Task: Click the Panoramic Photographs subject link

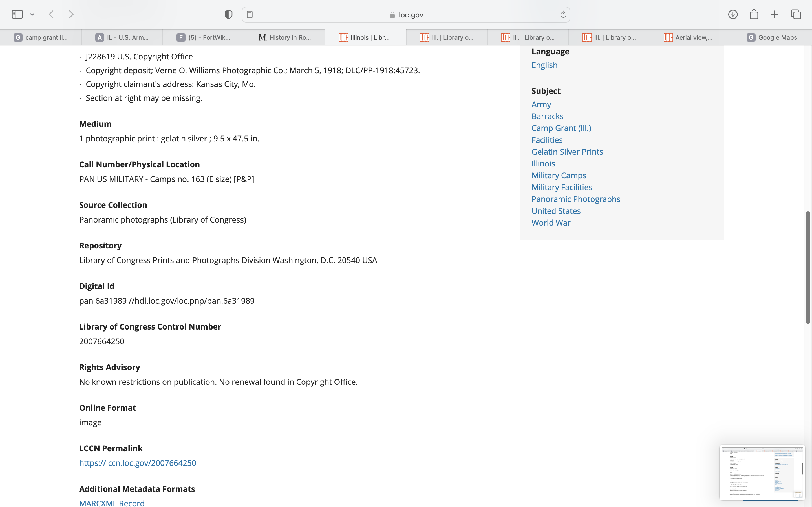Action: pos(576,199)
